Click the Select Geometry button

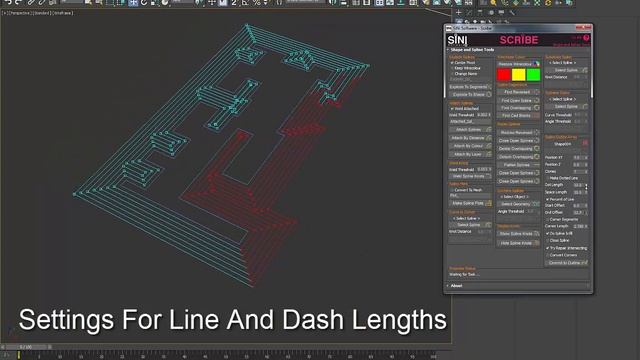pos(518,204)
